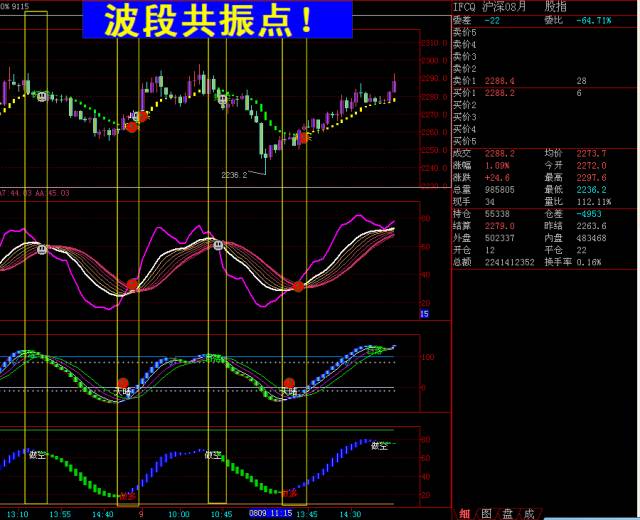Viewport: 640px width, 520px height.
Task: Click the blue 15 period badge
Action: [x=424, y=313]
